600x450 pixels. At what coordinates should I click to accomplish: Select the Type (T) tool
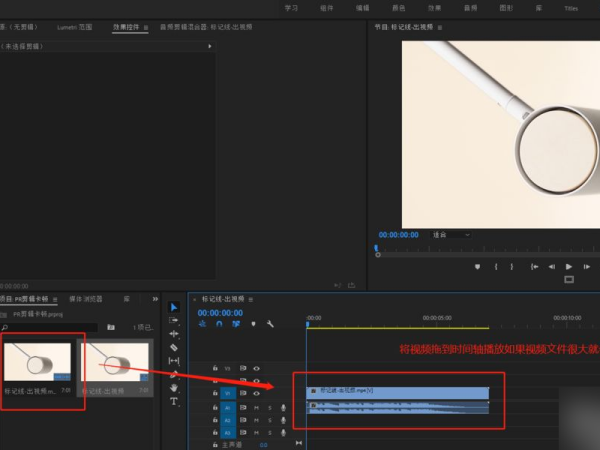(x=174, y=401)
